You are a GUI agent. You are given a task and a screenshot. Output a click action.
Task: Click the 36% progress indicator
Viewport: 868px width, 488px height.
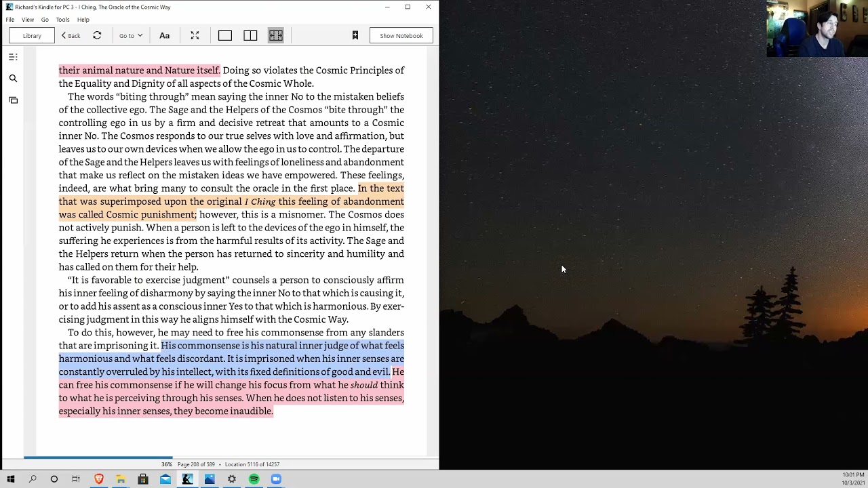[x=166, y=464]
